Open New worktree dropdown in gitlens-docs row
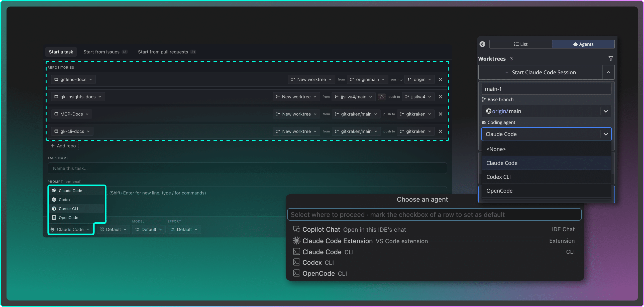This screenshot has height=307, width=644. 311,79
